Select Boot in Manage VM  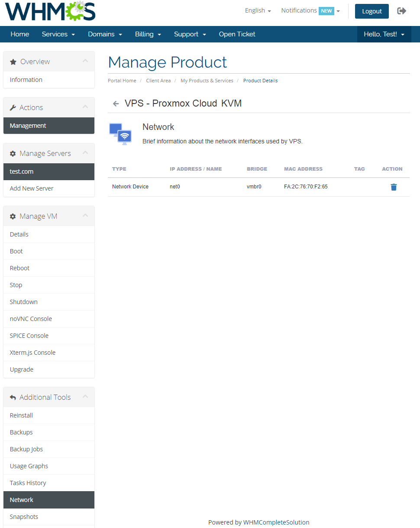pyautogui.click(x=49, y=251)
